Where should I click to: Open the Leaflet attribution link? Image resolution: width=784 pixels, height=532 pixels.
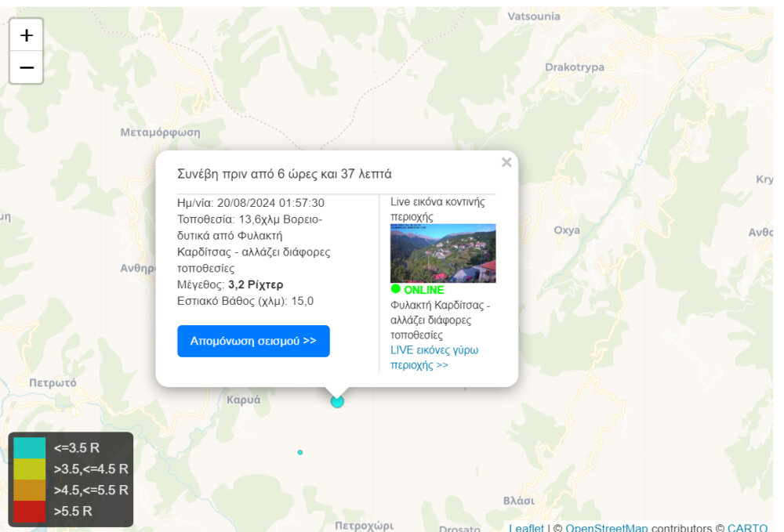526,528
